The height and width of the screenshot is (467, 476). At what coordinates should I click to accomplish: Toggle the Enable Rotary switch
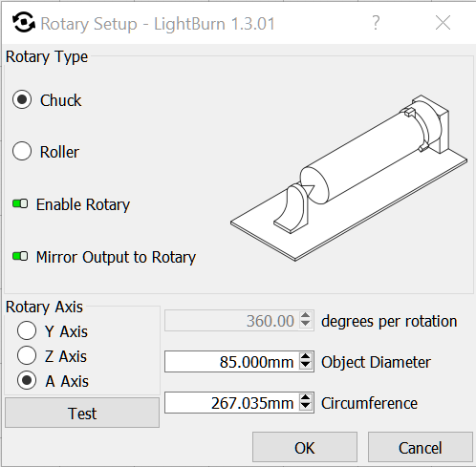pos(20,203)
